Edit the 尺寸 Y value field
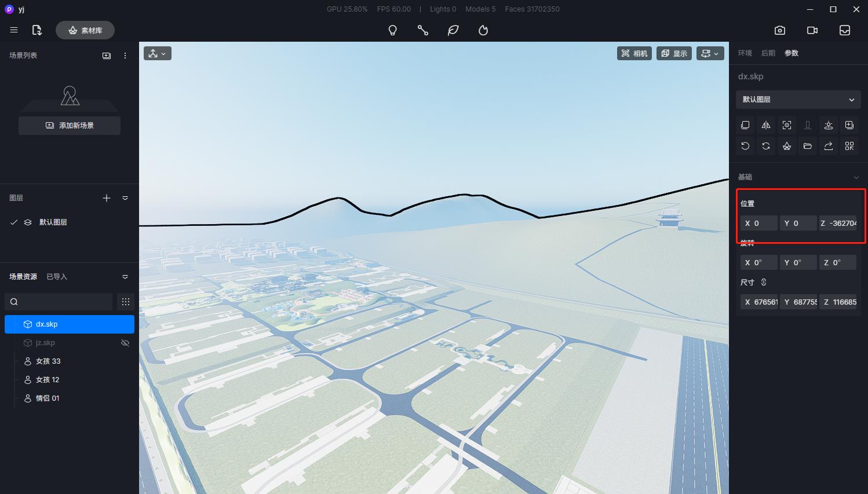The image size is (868, 494). [798, 302]
